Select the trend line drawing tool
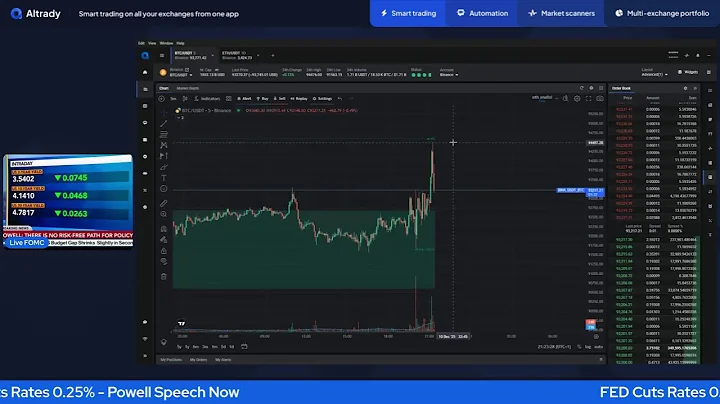 tap(163, 123)
